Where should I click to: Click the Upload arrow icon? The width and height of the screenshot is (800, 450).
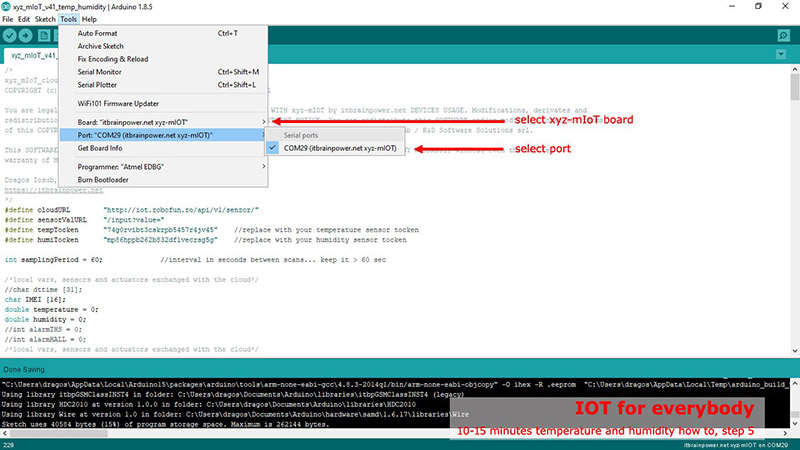tap(26, 35)
